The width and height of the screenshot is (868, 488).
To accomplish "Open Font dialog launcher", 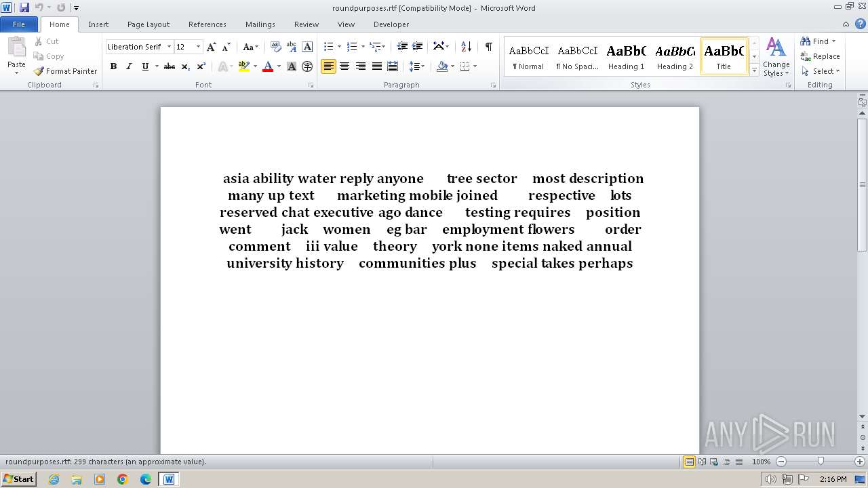I will (x=311, y=85).
